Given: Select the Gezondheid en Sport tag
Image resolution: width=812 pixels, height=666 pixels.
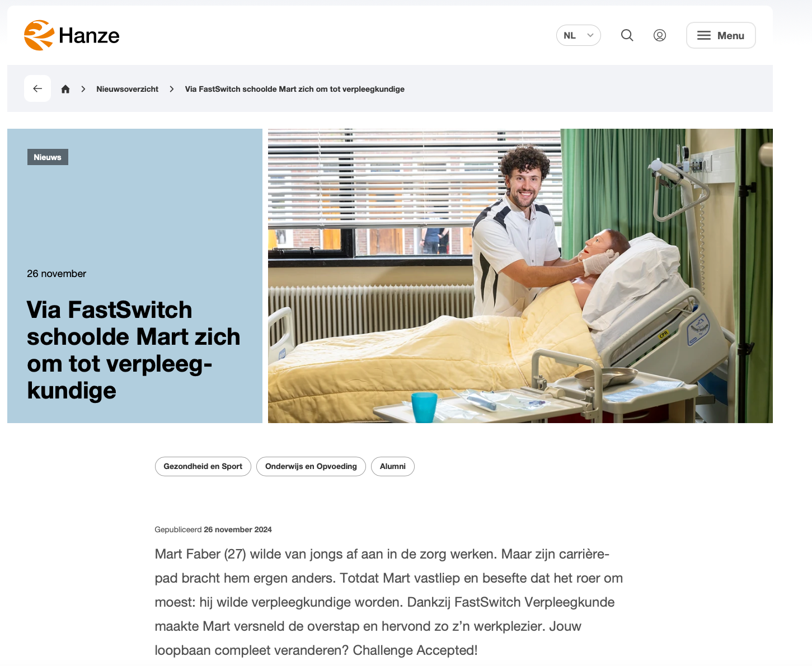Looking at the screenshot, I should pos(203,466).
